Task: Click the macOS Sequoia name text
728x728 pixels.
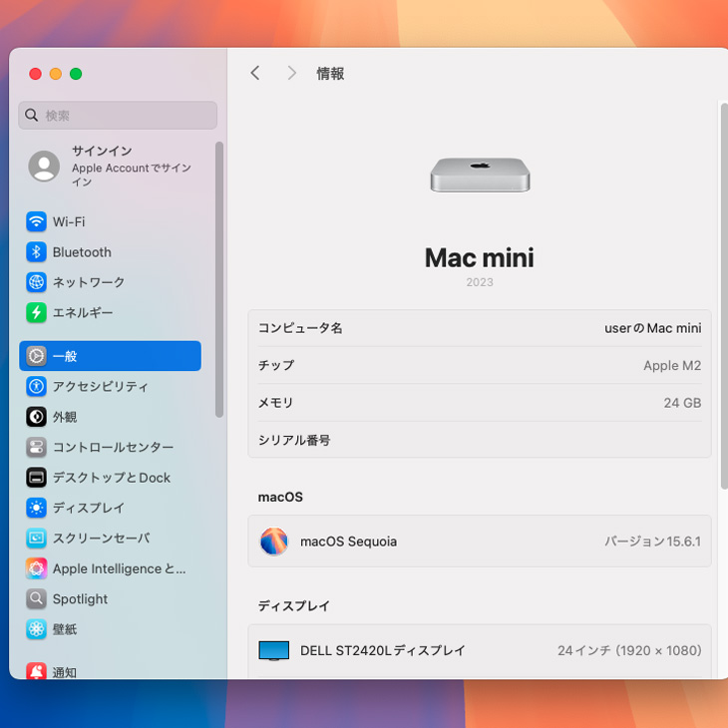Action: 349,542
